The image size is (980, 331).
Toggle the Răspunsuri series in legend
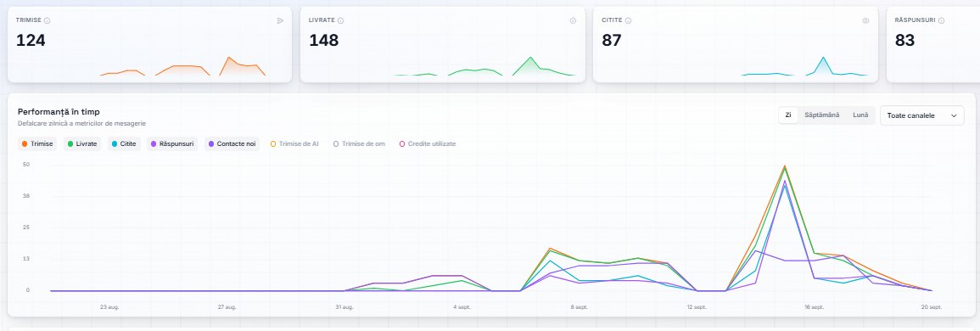172,144
